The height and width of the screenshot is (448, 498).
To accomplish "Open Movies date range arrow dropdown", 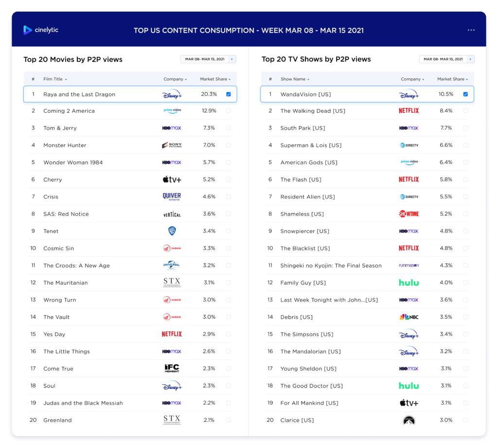I will tap(232, 59).
